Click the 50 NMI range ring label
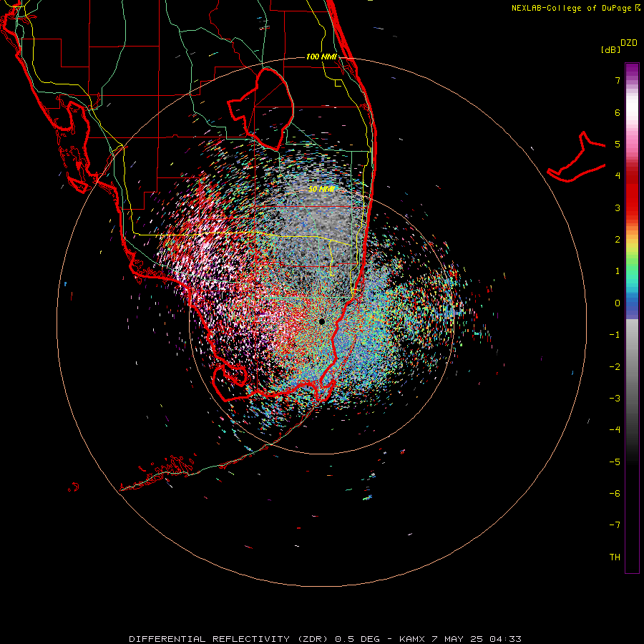Screen dimensions: 644x644 (x=321, y=190)
